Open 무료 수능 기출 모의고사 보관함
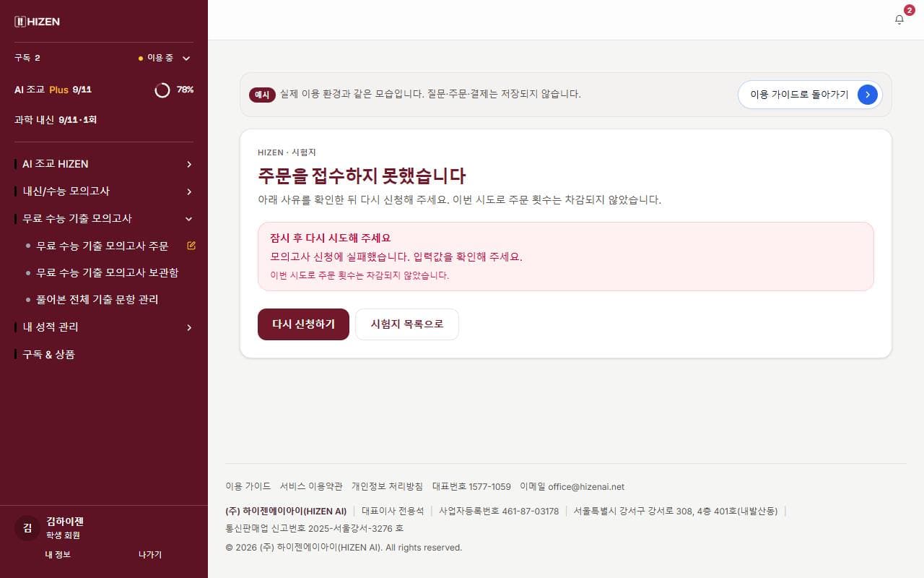 (x=108, y=272)
